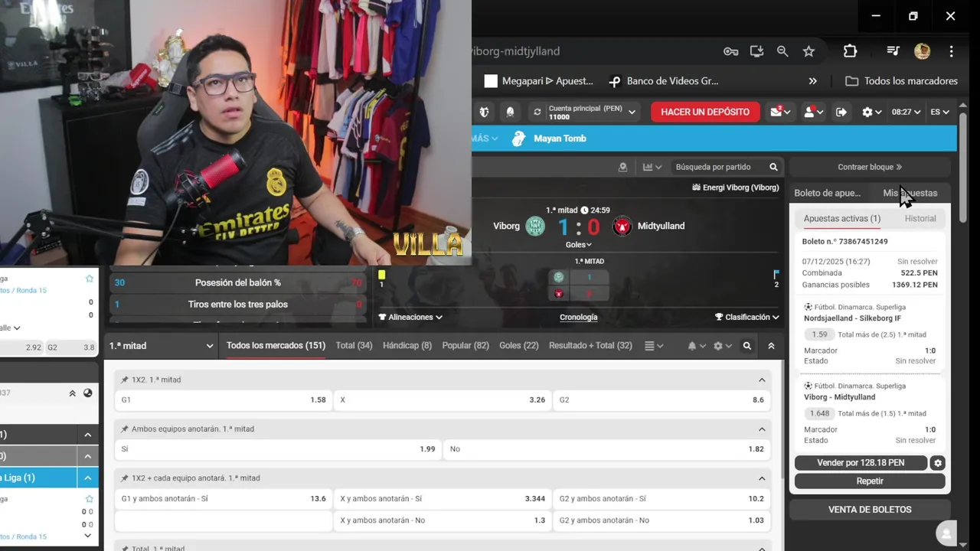This screenshot has height=551, width=980.
Task: Open the sell settings gear icon
Action: tap(937, 463)
